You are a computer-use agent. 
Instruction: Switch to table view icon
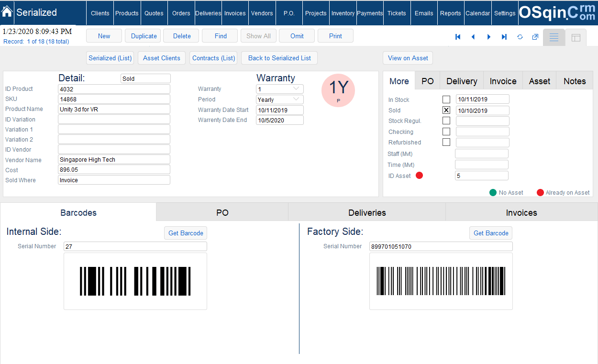click(576, 38)
